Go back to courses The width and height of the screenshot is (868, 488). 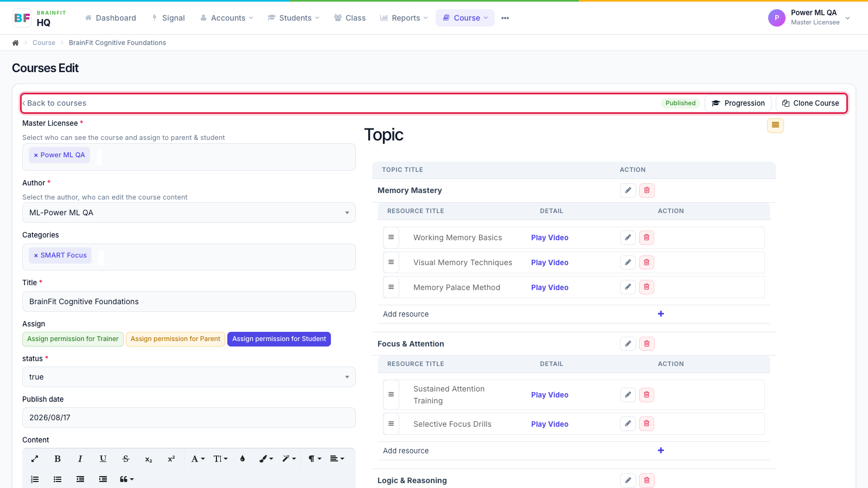tap(54, 103)
